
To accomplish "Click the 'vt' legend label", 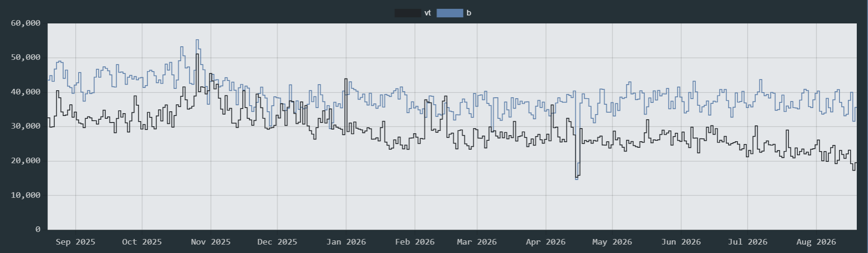I will (x=427, y=13).
